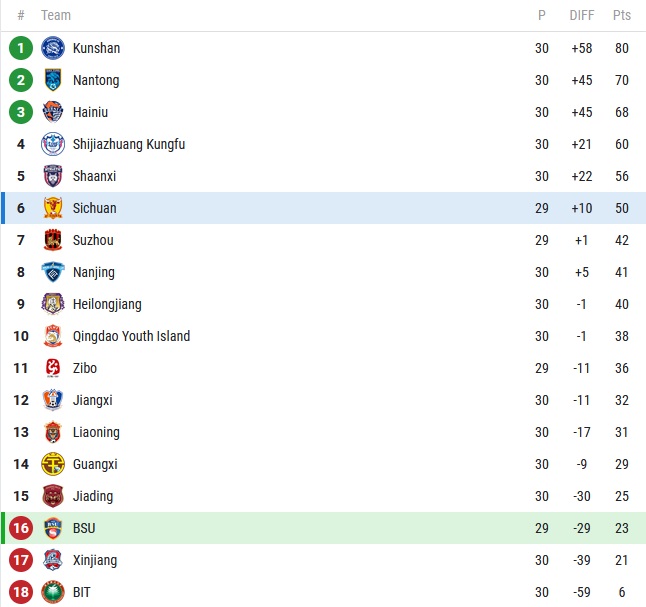Open the Shaanxi club logo
Image resolution: width=646 pixels, height=607 pixels.
pyautogui.click(x=53, y=176)
